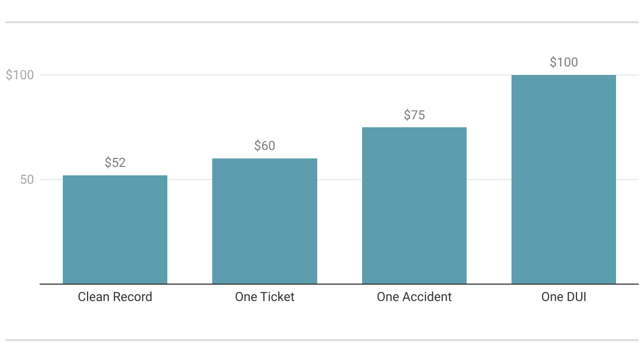Click the gray divider line above chart

(x=322, y=22)
